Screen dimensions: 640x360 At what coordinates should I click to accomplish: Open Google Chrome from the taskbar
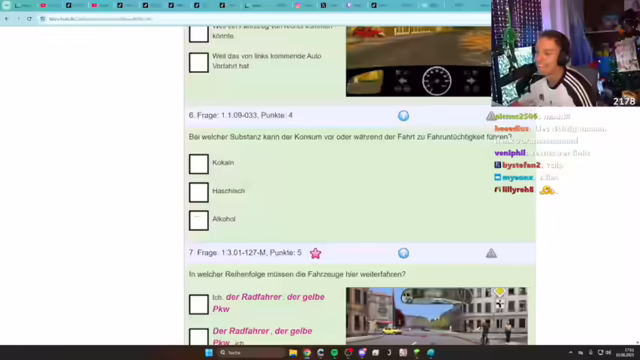[x=307, y=353]
